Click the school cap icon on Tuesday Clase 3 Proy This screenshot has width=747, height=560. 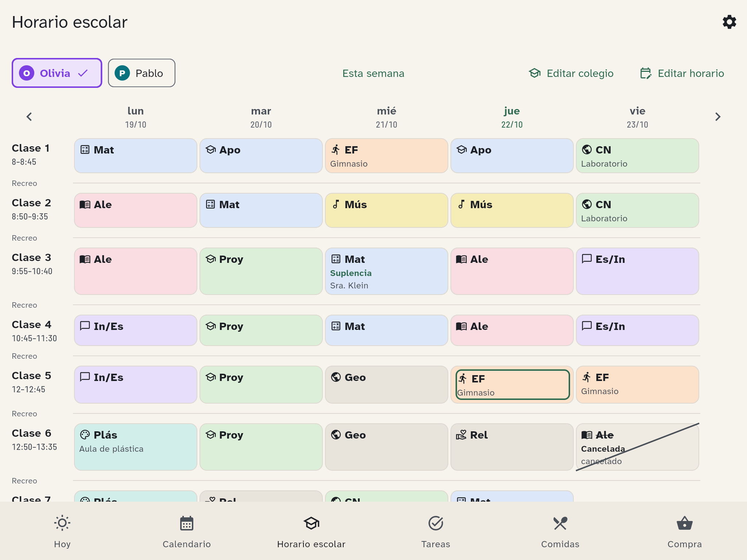[x=210, y=259]
